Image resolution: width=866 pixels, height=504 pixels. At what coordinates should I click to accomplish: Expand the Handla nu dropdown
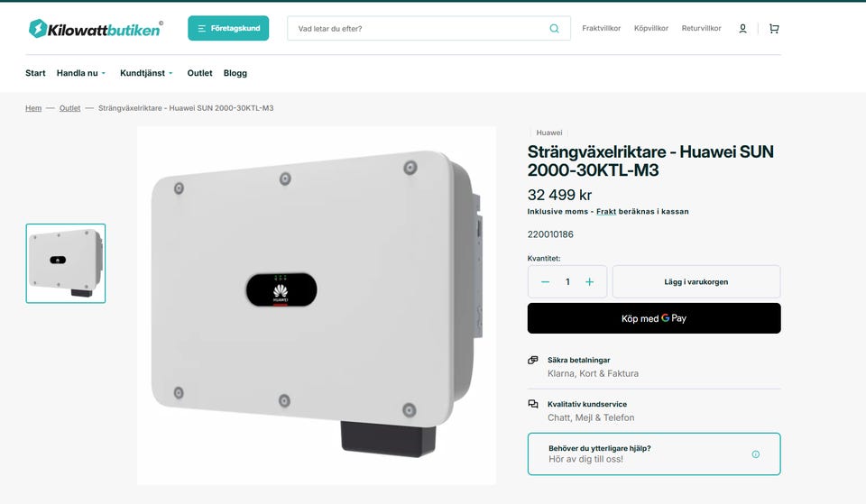81,73
